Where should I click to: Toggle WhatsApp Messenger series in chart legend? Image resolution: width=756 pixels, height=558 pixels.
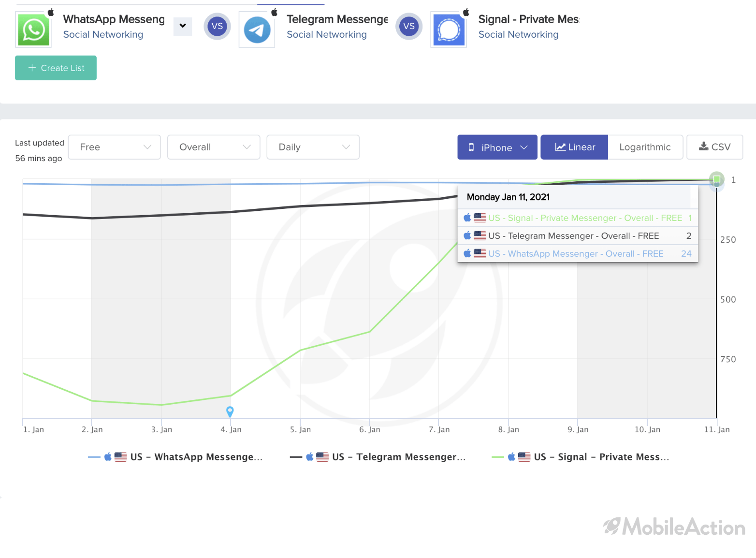point(175,457)
